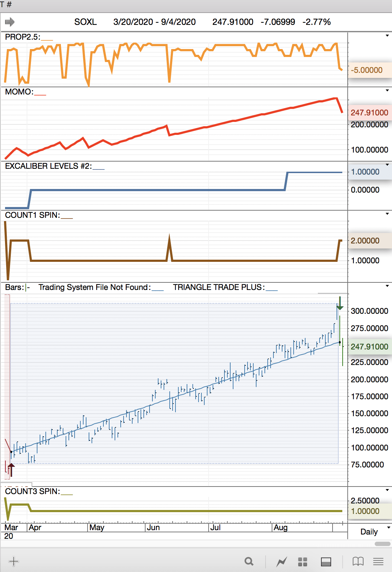
Task: Click the Jul label on time axis
Action: point(215,527)
